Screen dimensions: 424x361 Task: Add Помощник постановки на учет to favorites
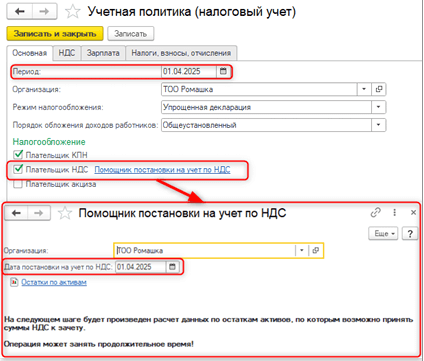pyautogui.click(x=65, y=213)
